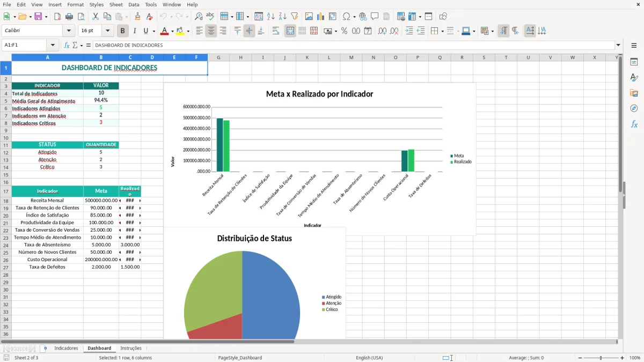Open sidebar Properties panel icon
This screenshot has height=362, width=644.
pyautogui.click(x=634, y=62)
